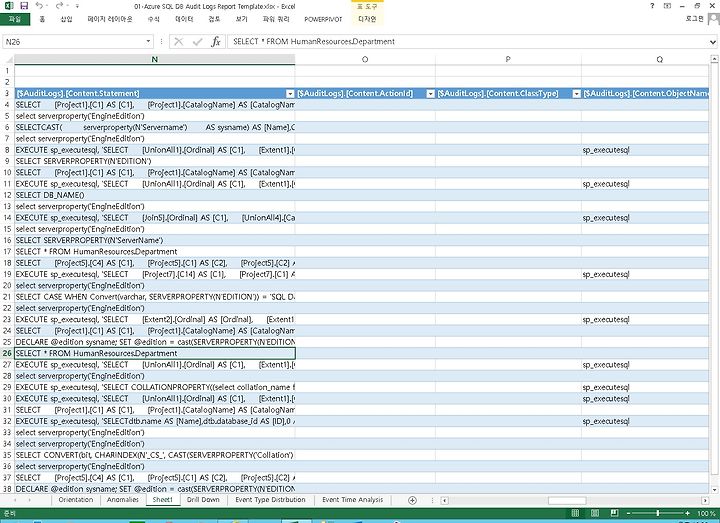This screenshot has width=720, height=523.
Task: Open filter dropdown for Content.ActionId column
Action: 430,94
